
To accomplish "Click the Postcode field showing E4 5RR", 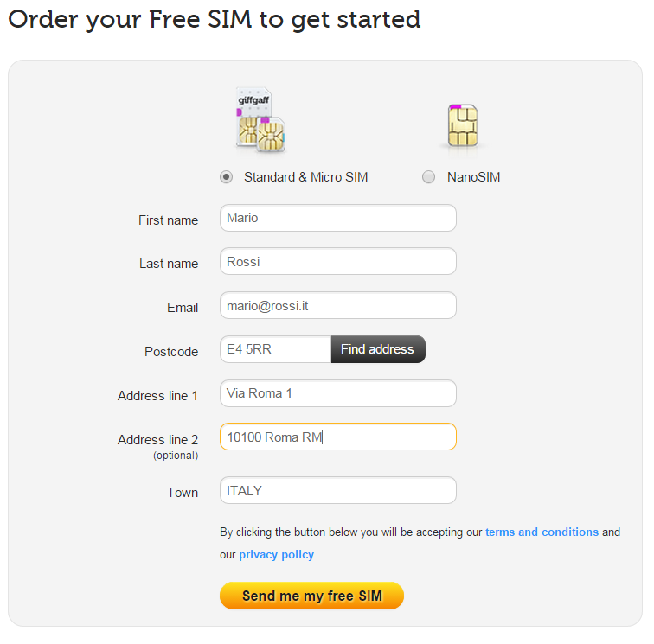I will coord(275,349).
